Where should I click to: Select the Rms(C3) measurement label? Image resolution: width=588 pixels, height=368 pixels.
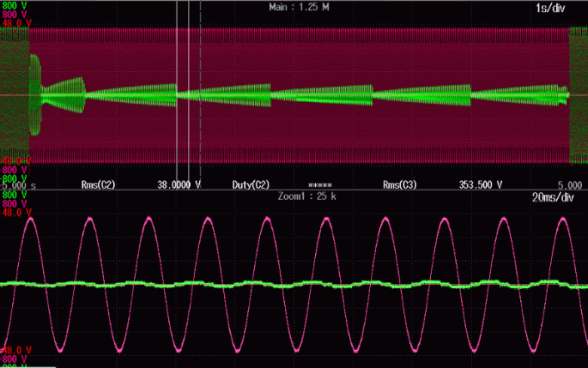(x=399, y=184)
